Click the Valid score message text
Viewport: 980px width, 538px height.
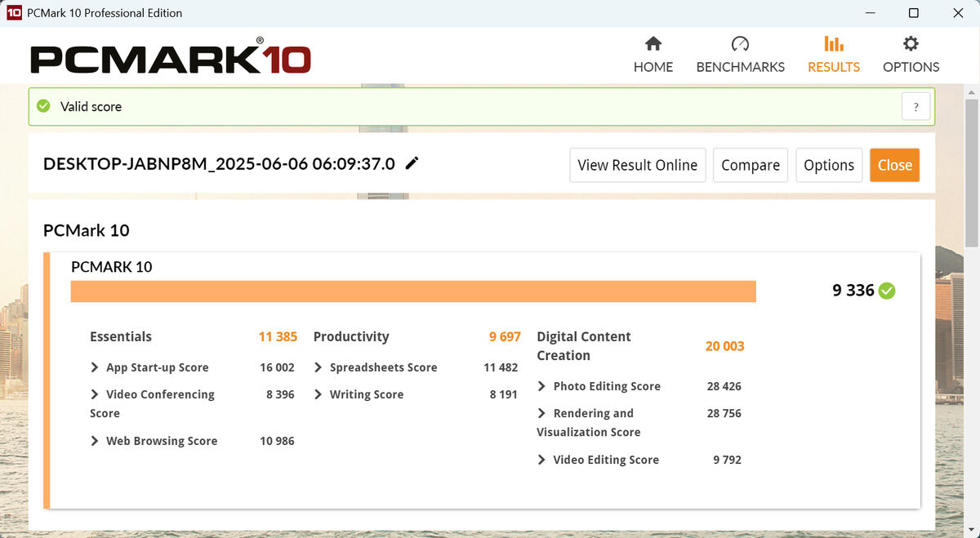pyautogui.click(x=91, y=107)
